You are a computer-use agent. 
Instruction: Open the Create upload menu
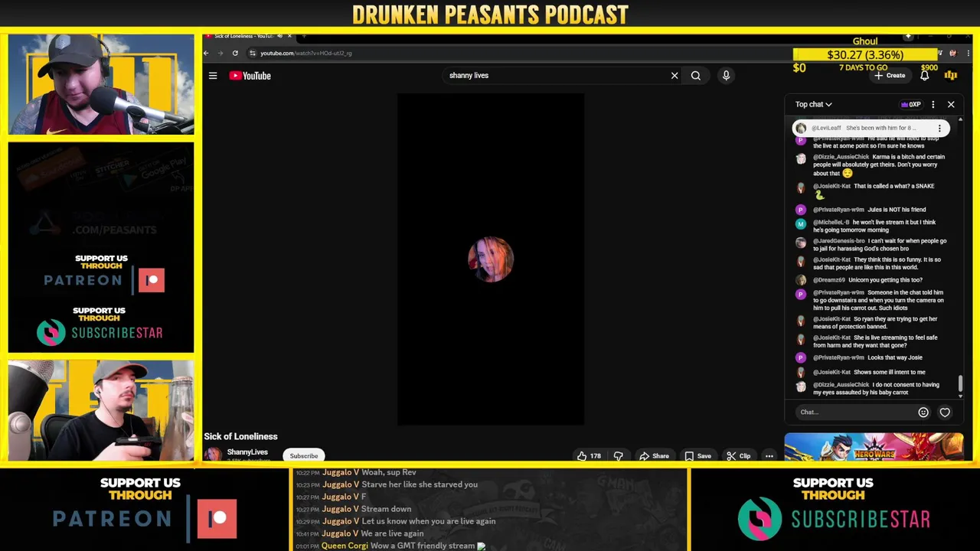(890, 76)
